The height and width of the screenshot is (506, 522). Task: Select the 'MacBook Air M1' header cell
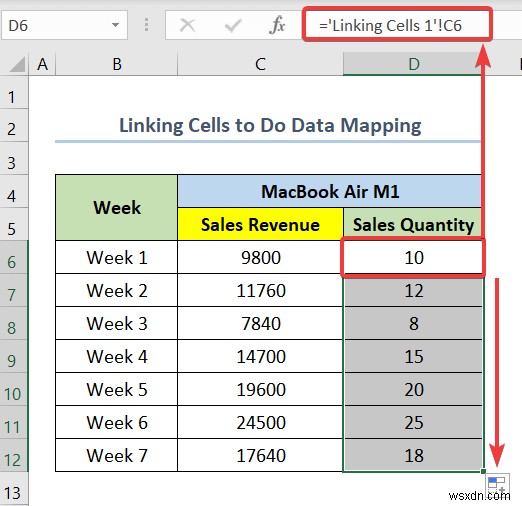coord(330,191)
